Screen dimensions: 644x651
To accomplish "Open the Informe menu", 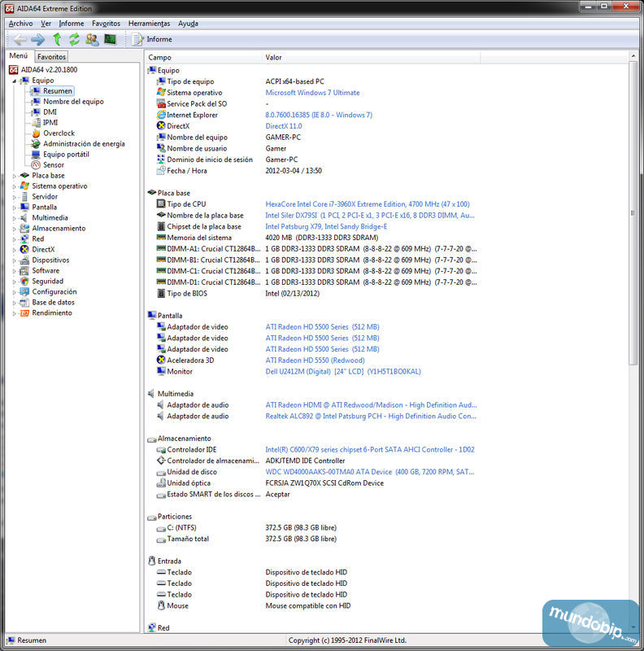I will click(72, 24).
